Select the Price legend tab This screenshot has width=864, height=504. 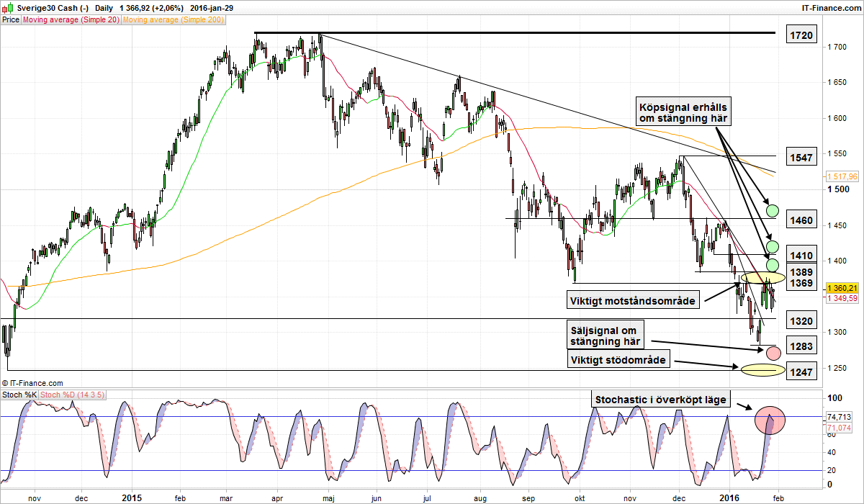click(11, 20)
